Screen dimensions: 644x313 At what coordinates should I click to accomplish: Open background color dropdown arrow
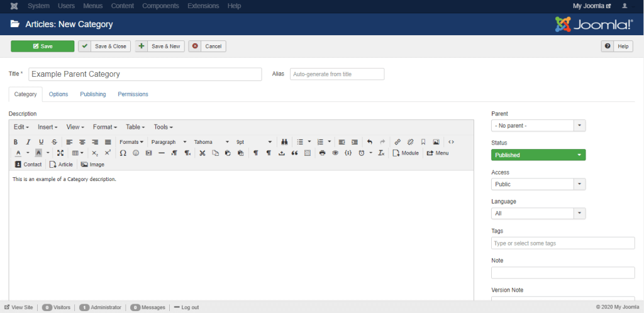tap(48, 153)
